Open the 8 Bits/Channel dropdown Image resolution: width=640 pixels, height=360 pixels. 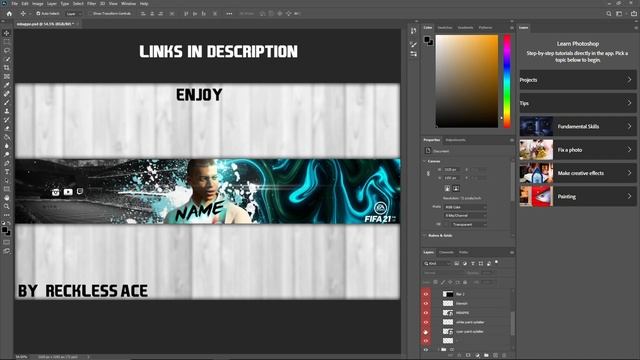465,216
